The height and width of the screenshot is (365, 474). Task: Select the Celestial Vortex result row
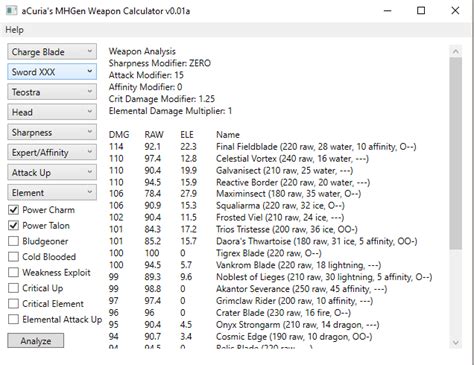click(x=239, y=159)
